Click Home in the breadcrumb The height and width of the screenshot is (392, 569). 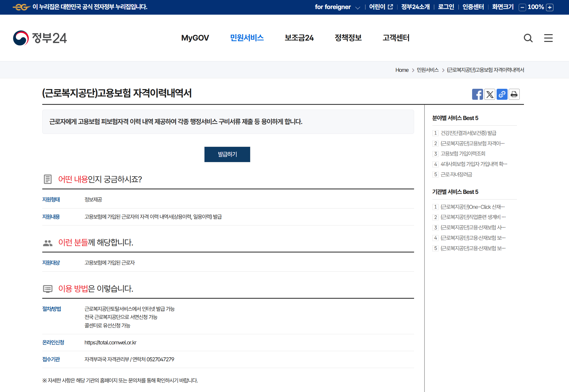click(402, 70)
